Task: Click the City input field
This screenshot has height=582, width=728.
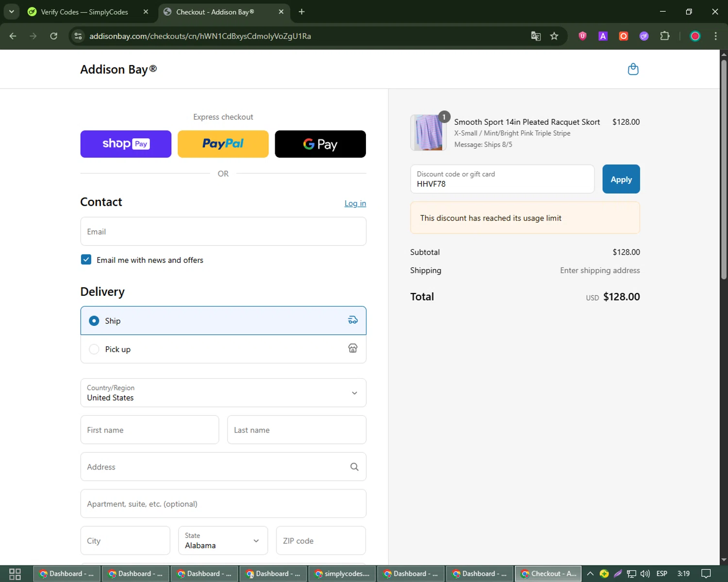Action: point(125,540)
